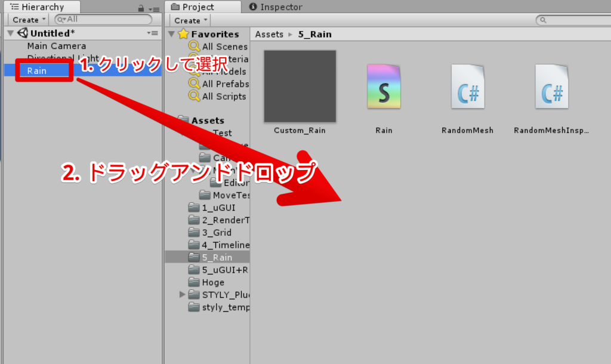Select the All Scenes saved search
The image size is (611, 364).
click(225, 47)
